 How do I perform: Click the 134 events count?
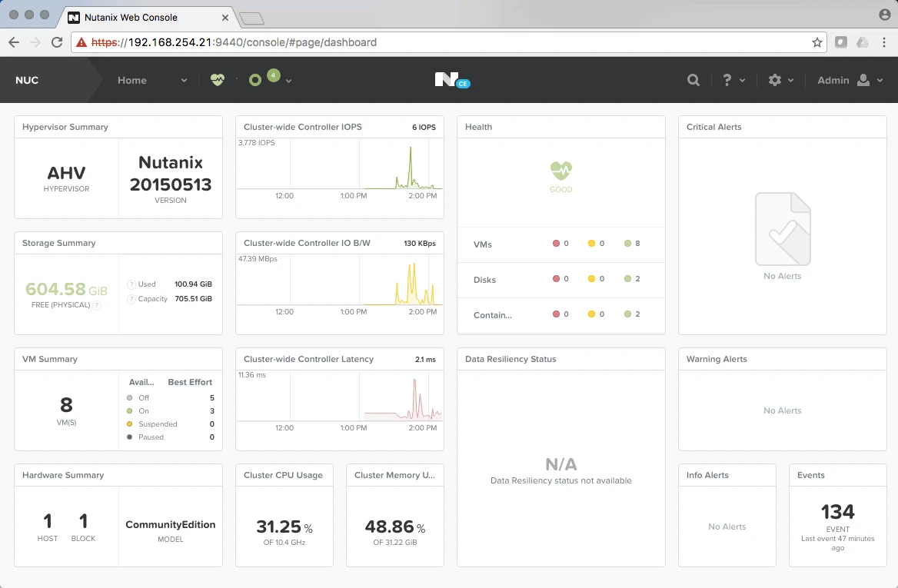click(x=837, y=512)
